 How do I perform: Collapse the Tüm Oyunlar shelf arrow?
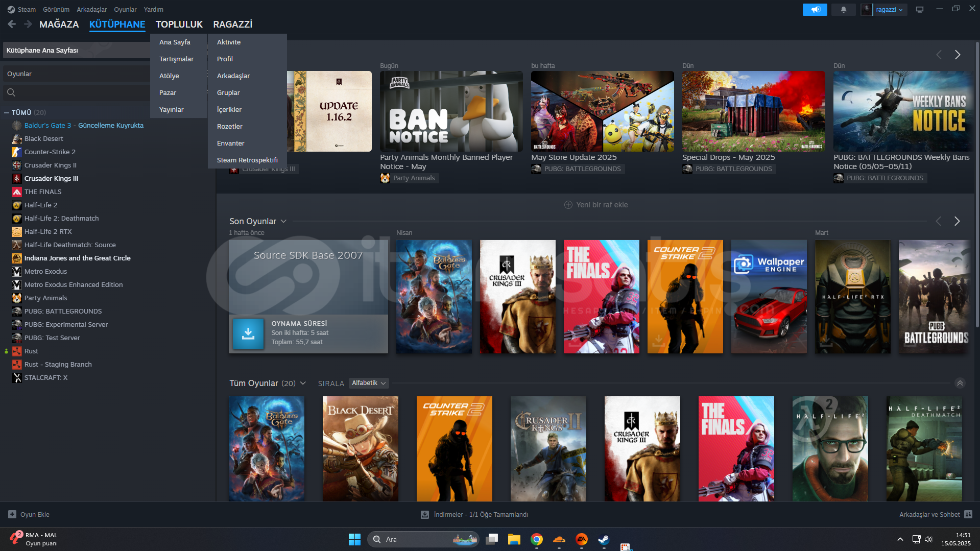[x=960, y=383]
